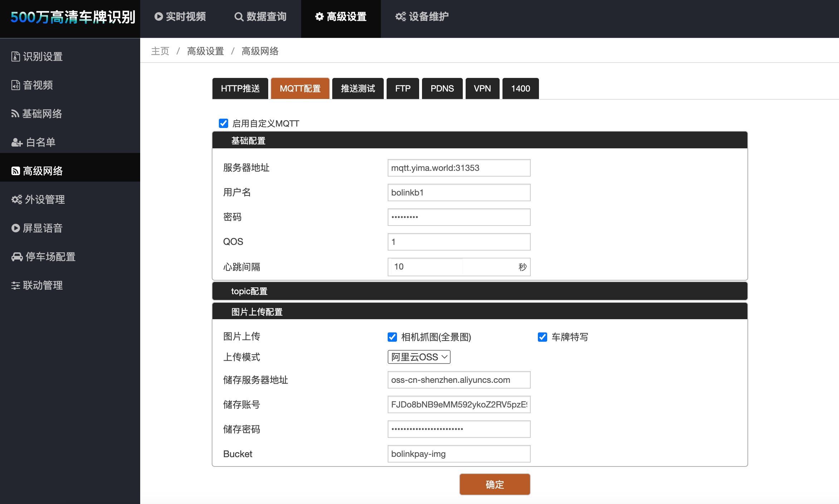
Task: Click the 外设管理 gears icon
Action: [16, 199]
